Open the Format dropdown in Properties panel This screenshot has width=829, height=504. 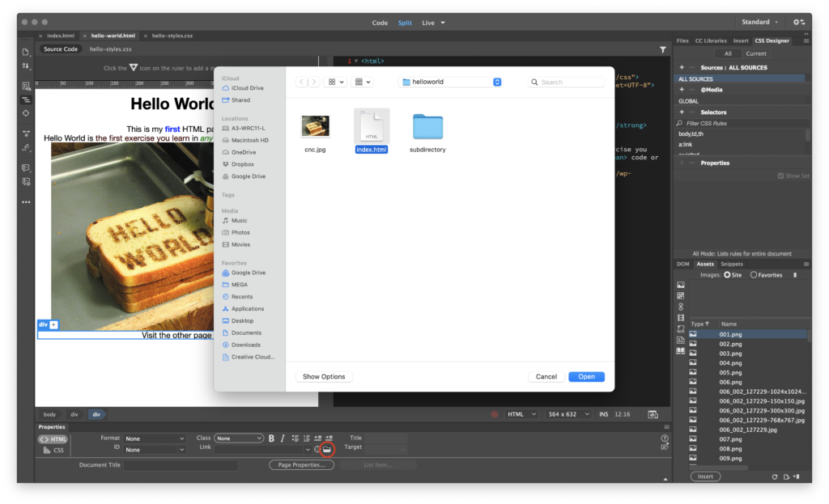tap(155, 438)
